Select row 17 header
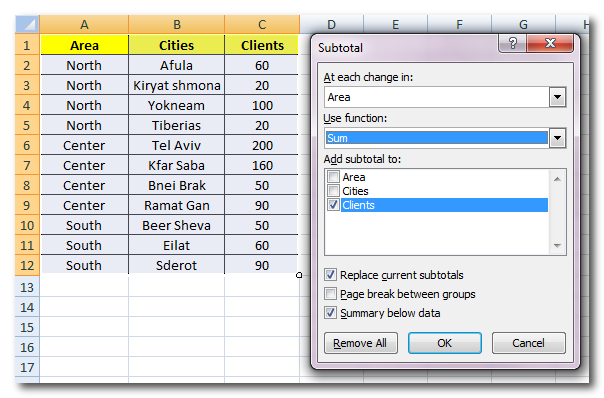The width and height of the screenshot is (604, 398). point(27,367)
